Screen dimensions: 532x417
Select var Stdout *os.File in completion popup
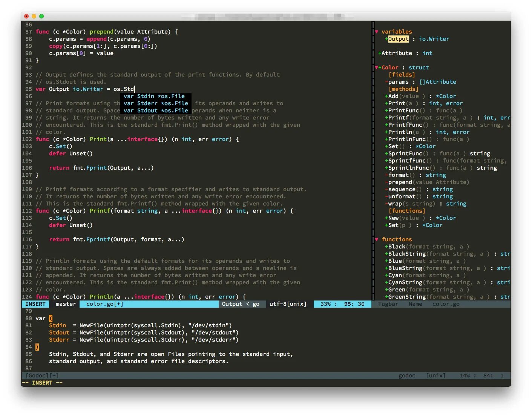point(155,110)
